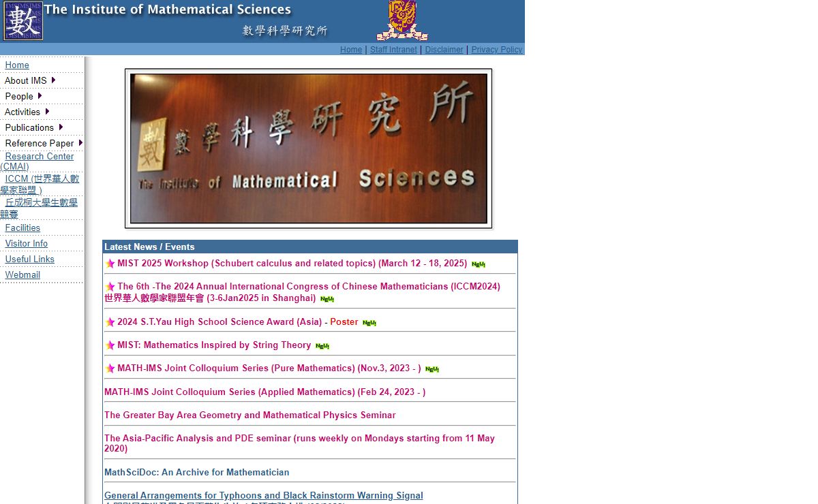Open Facilities sidebar link
Screen dimensions: 818x504
pyautogui.click(x=22, y=227)
